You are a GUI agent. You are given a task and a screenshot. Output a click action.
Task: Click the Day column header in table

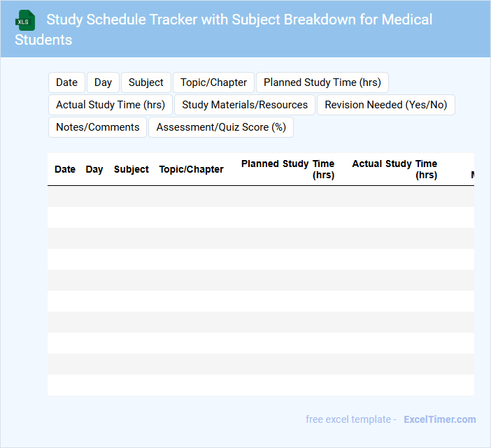94,169
